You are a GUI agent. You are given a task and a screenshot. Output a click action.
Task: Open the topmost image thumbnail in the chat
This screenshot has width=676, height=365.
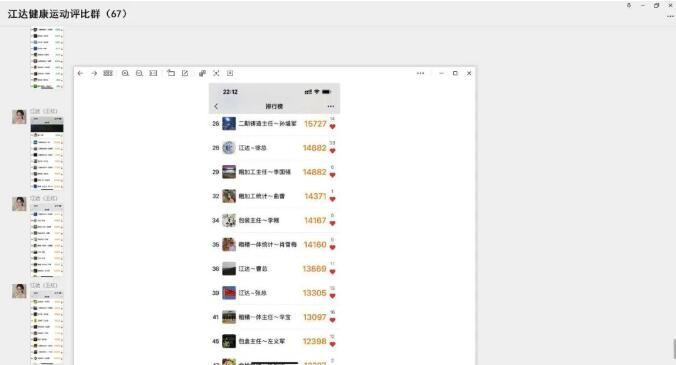(x=47, y=58)
